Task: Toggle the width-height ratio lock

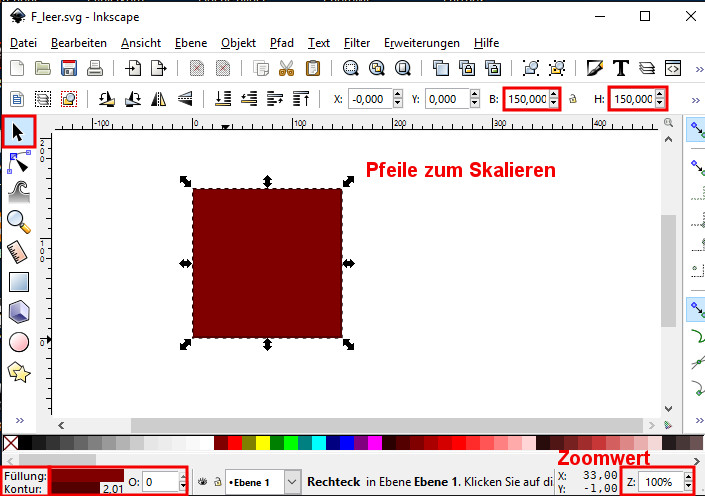Action: [x=573, y=98]
